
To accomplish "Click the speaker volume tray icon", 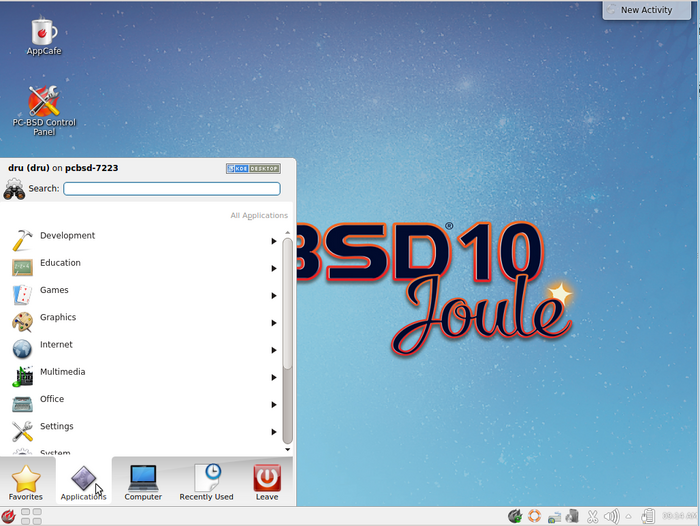I will click(610, 516).
